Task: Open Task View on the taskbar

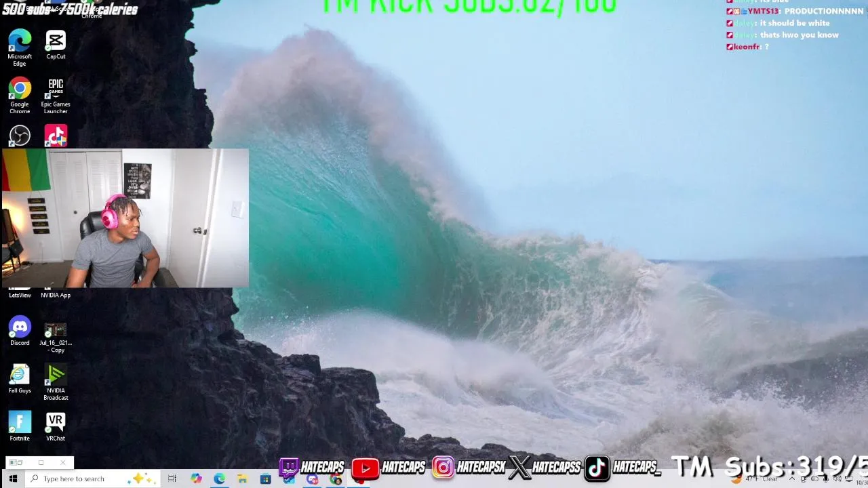Action: 172,479
